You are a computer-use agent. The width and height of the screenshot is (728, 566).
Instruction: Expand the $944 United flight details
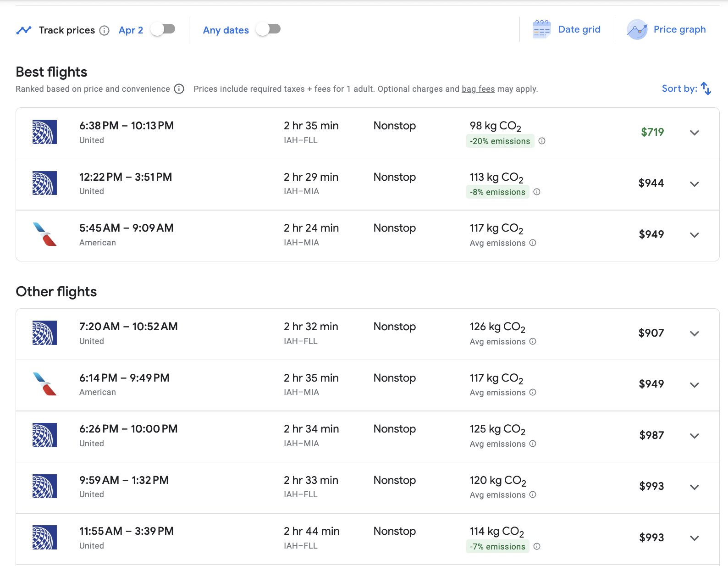(695, 184)
